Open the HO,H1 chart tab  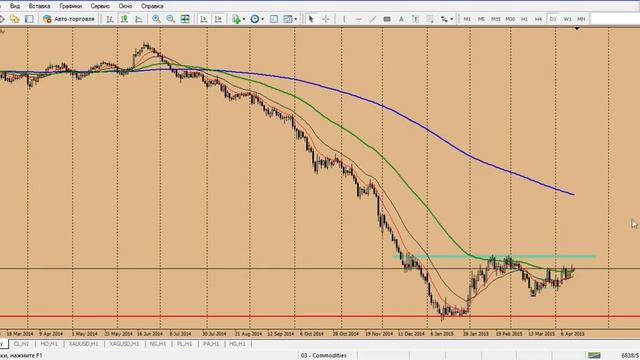(x=49, y=344)
